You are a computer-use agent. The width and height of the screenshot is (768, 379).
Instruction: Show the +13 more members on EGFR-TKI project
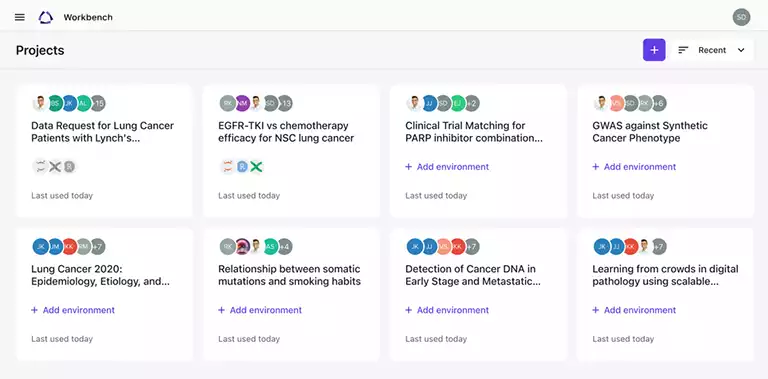point(285,103)
